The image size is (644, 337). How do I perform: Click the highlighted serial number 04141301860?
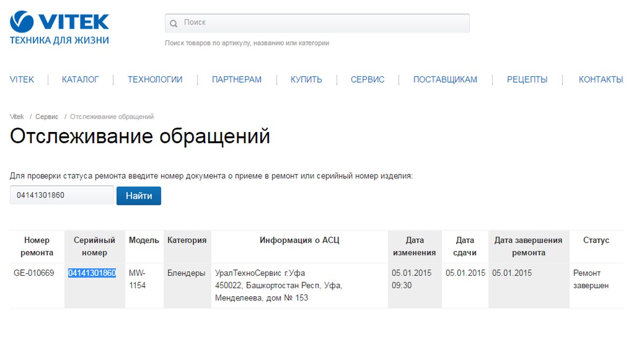click(x=92, y=273)
